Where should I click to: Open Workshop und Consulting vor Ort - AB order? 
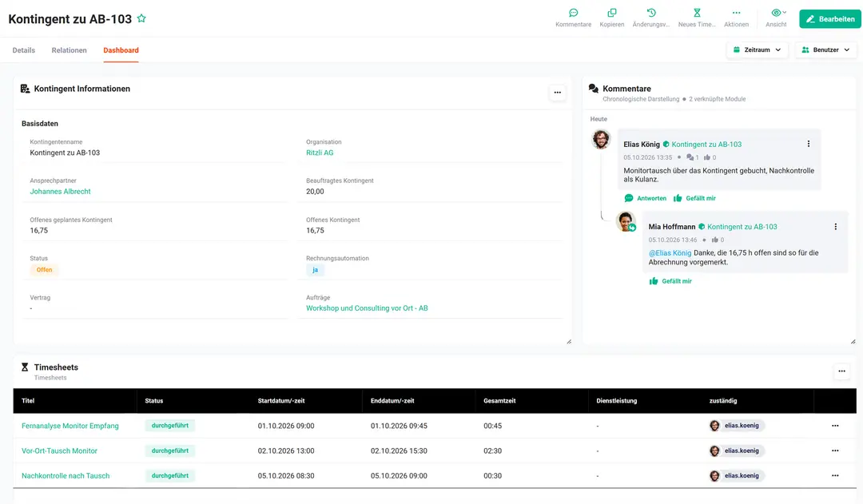(x=367, y=308)
